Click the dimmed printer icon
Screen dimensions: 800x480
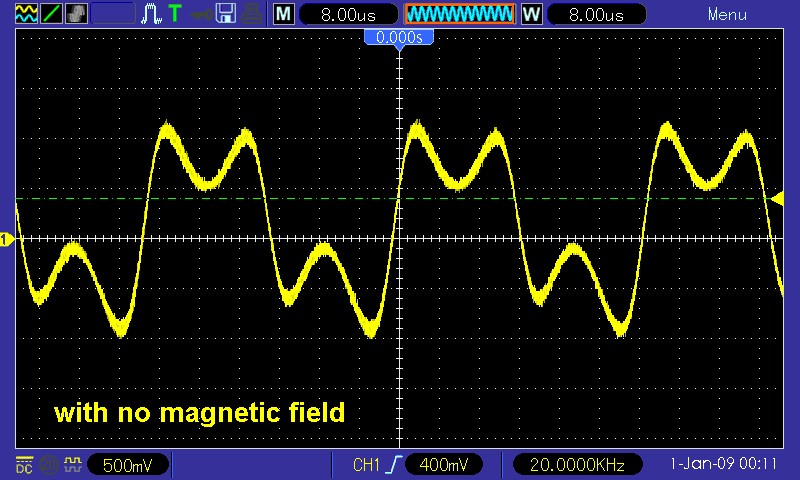pos(252,14)
